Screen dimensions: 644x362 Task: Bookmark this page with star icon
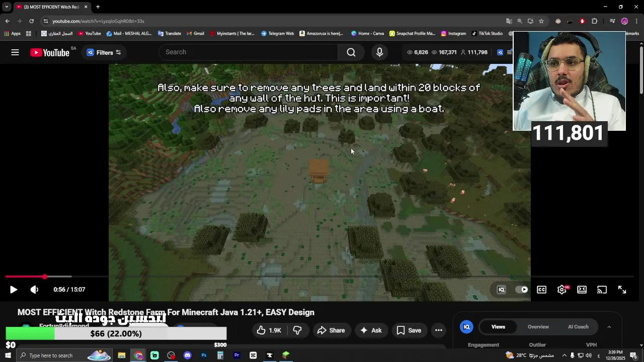(541, 21)
